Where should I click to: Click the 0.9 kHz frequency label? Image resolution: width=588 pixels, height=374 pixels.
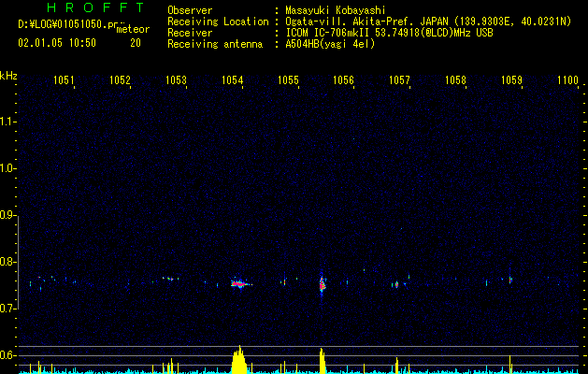click(x=7, y=215)
